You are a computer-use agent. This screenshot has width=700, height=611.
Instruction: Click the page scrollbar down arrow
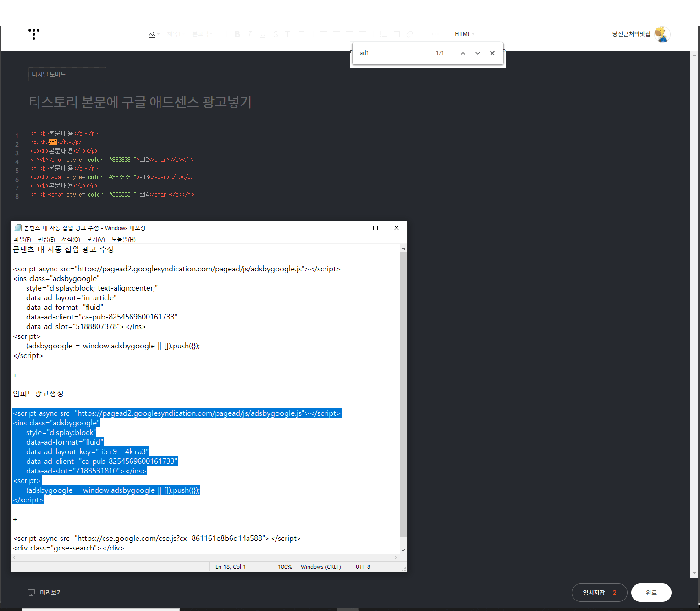(694, 573)
